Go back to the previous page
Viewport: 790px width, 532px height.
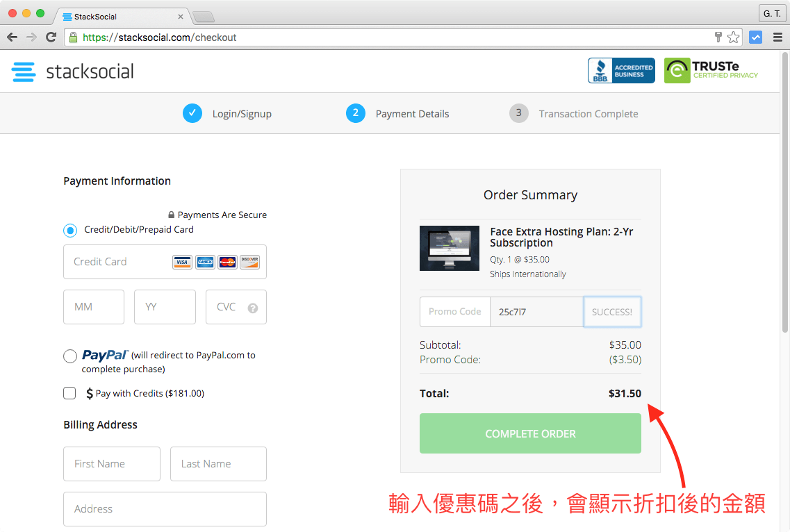12,38
